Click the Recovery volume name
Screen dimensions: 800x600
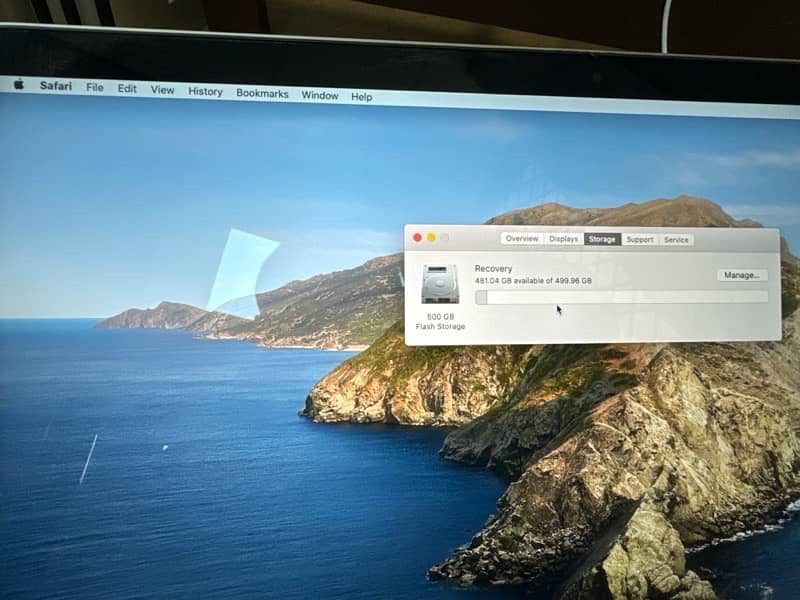click(493, 268)
